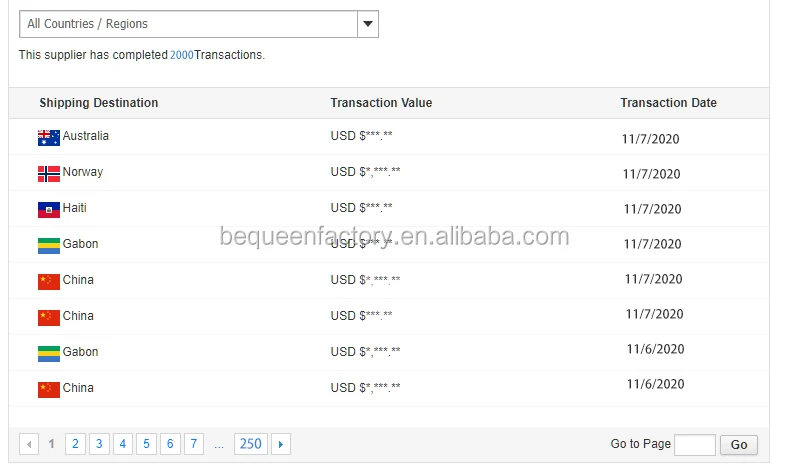Image resolution: width=788 pixels, height=474 pixels.
Task: Click the China flag in last row
Action: click(48, 389)
